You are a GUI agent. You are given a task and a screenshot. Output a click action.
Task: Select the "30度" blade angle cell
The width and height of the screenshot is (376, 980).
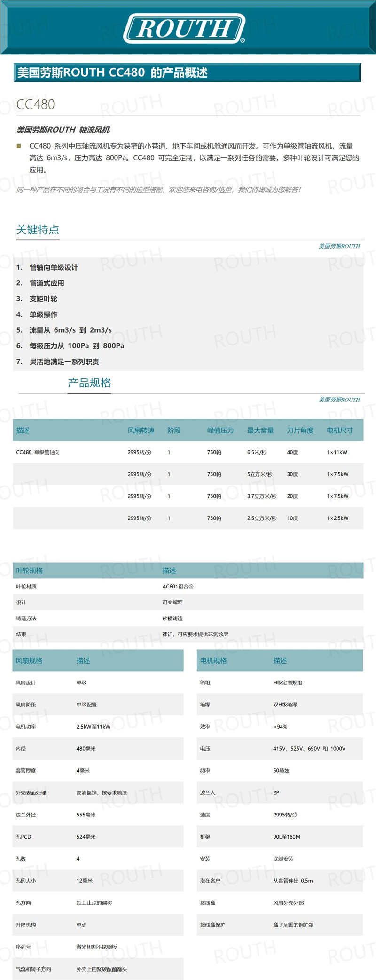tap(292, 474)
